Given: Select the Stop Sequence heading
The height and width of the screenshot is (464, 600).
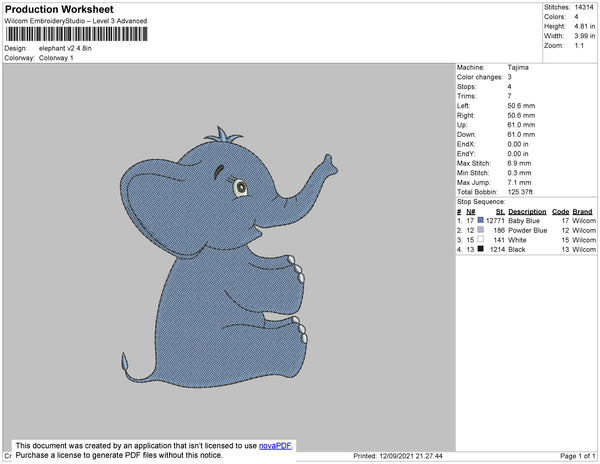Looking at the screenshot, I should [482, 202].
